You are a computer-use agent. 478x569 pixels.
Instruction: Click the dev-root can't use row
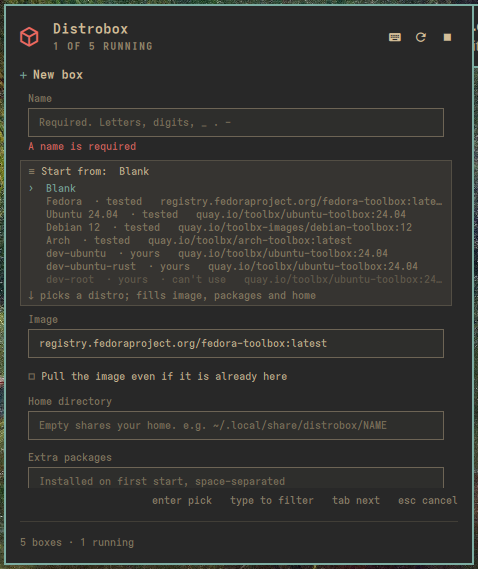coord(236,279)
